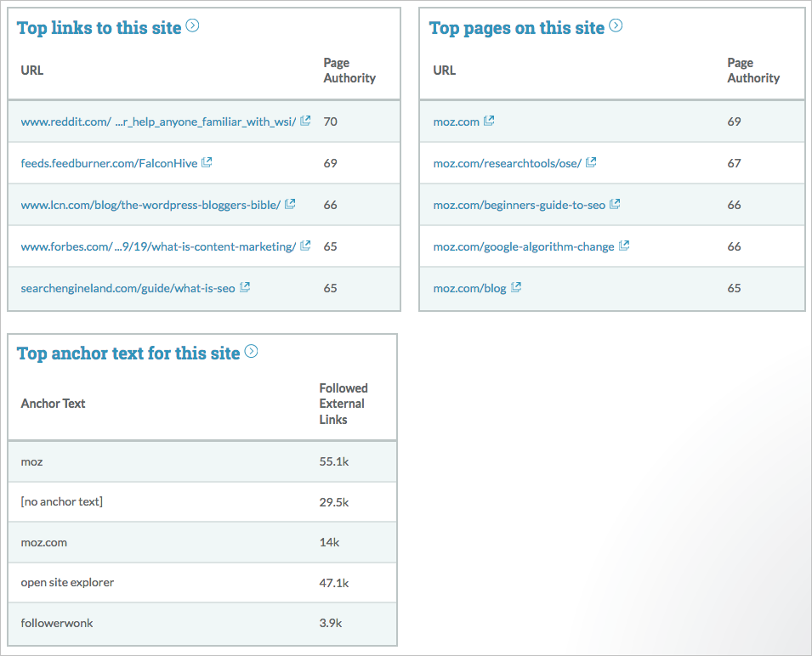Click Page Authority 69 for feedburner row
This screenshot has height=656, width=812.
[331, 163]
